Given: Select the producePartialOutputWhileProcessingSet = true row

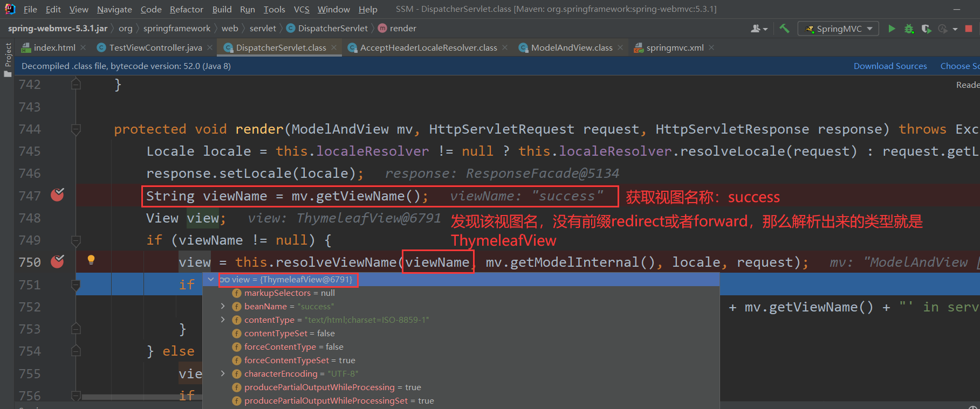Looking at the screenshot, I should pos(461,401).
